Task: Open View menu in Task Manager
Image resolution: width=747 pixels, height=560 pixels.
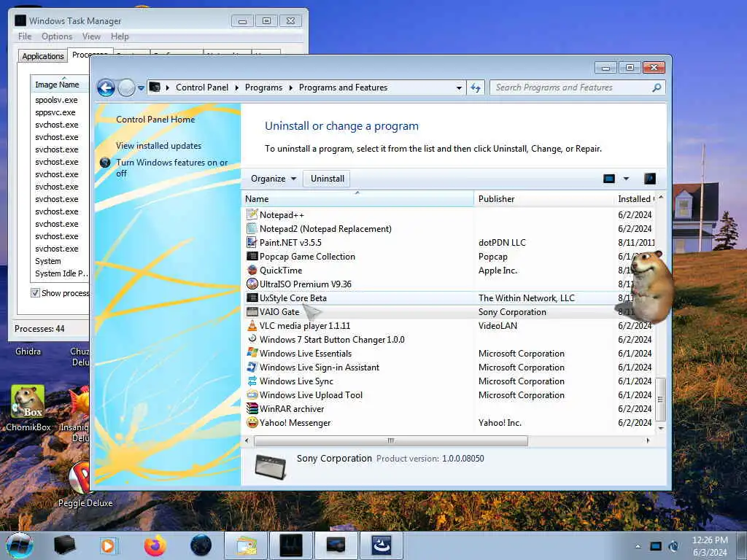Action: pos(91,36)
